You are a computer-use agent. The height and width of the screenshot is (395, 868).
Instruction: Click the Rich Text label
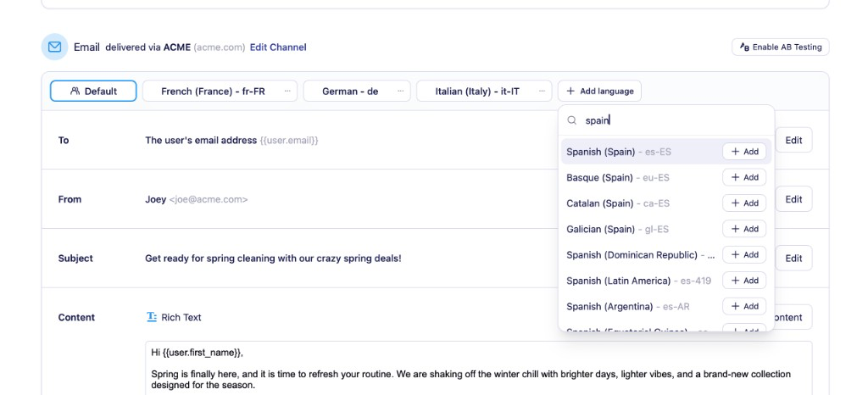[x=181, y=318]
